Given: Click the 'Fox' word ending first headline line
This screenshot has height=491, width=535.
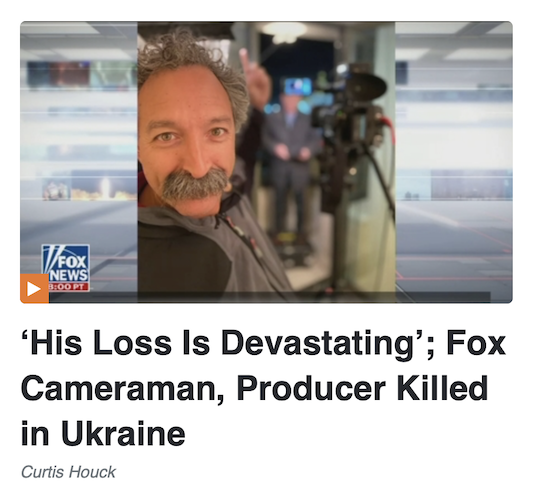Looking at the screenshot, I should [476, 342].
